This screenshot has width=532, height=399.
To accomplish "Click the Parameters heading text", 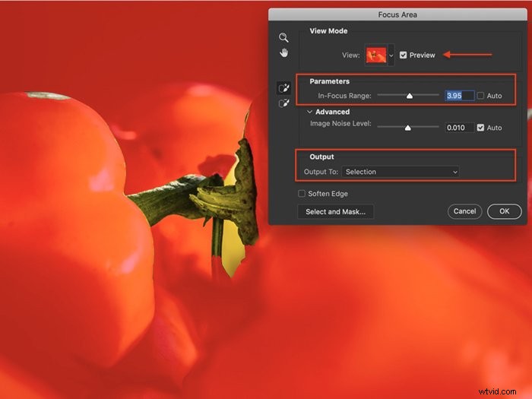I will click(329, 81).
